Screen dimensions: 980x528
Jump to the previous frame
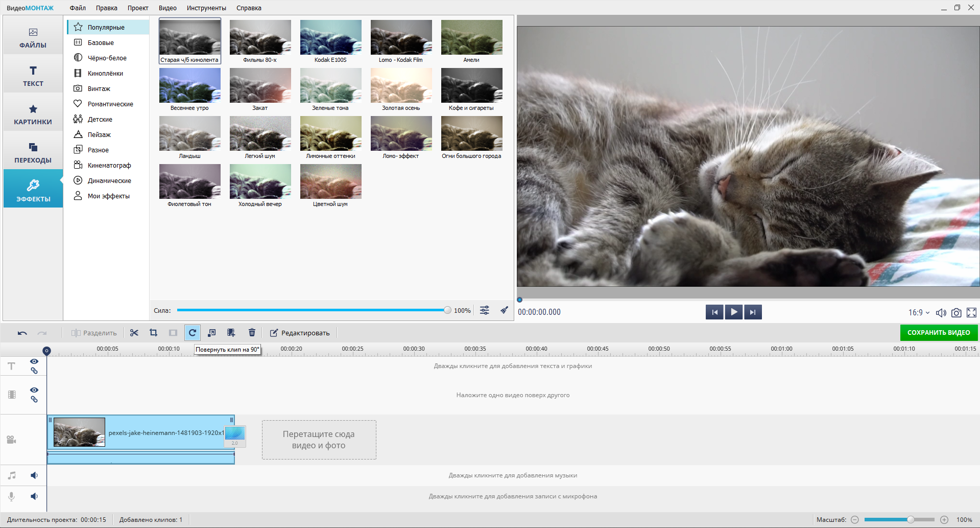coord(714,312)
